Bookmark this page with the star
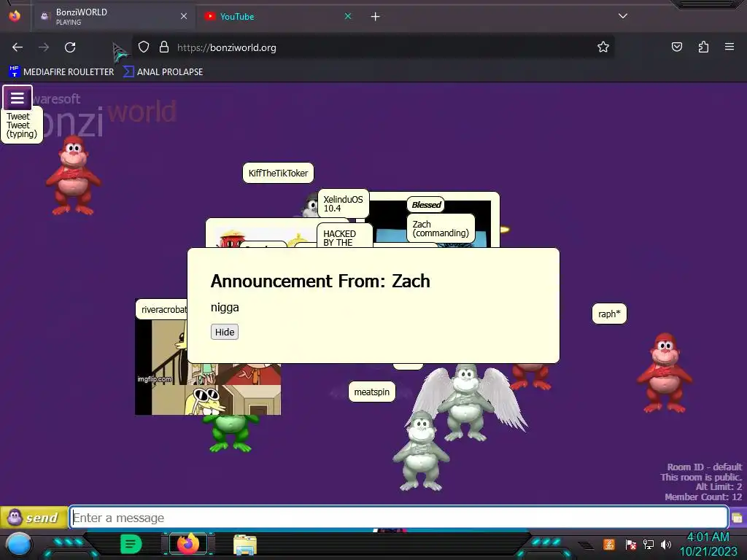This screenshot has width=747, height=560. pyautogui.click(x=603, y=47)
